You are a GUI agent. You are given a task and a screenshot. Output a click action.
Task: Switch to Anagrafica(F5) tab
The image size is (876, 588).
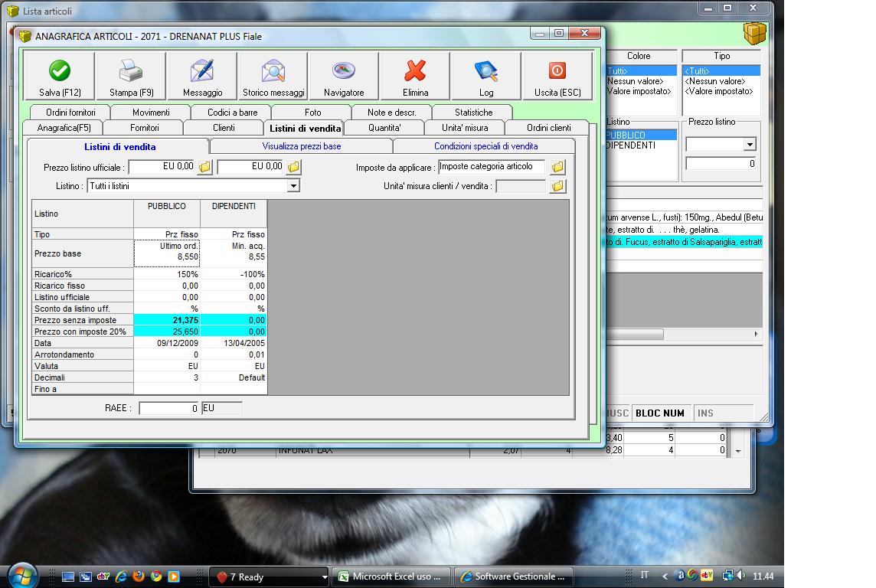click(64, 128)
